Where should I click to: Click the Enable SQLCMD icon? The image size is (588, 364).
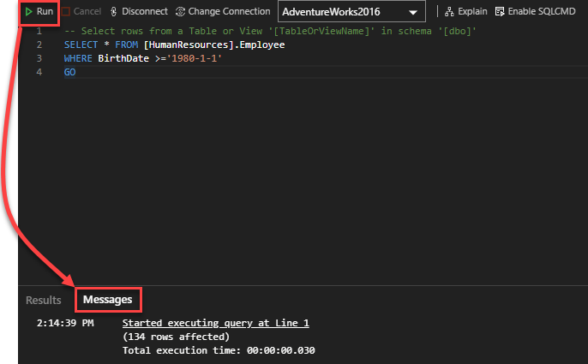point(500,12)
